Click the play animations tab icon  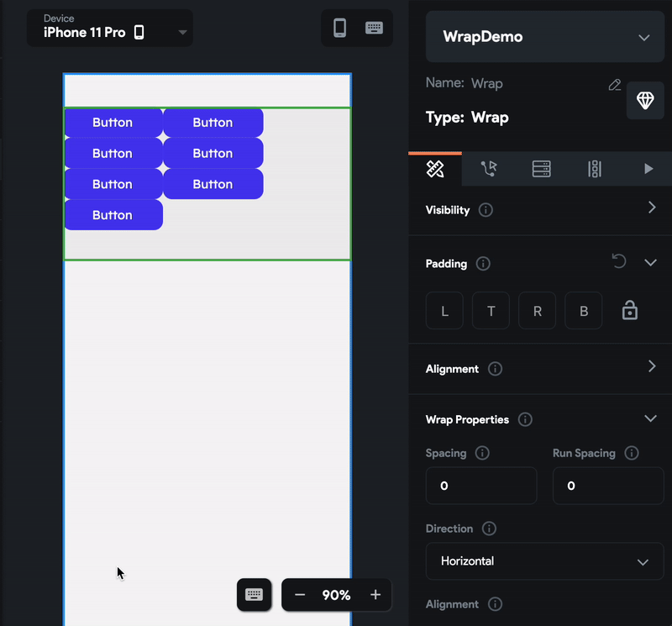tap(648, 169)
